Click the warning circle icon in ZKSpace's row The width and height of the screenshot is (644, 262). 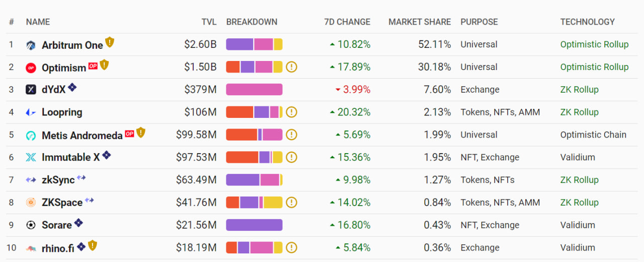[x=292, y=203]
